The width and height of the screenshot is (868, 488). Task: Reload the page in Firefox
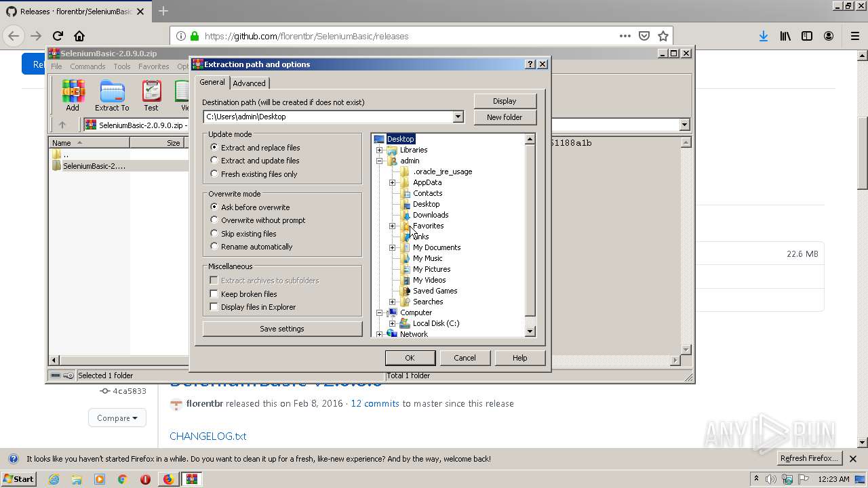click(x=58, y=36)
